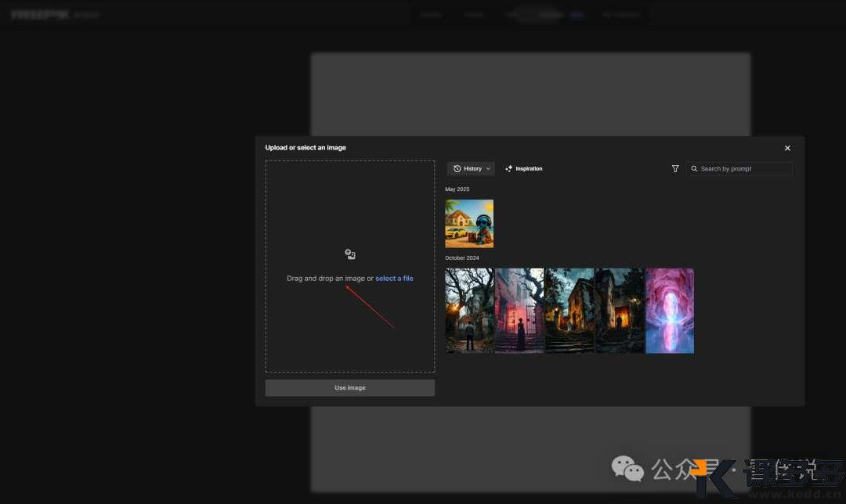Choose the pink and blue glowing cave image

click(670, 311)
